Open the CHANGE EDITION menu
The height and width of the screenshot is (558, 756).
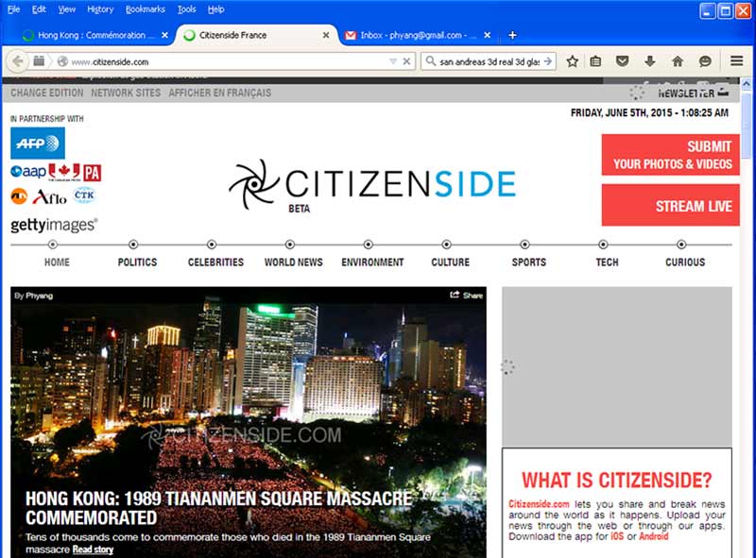46,93
